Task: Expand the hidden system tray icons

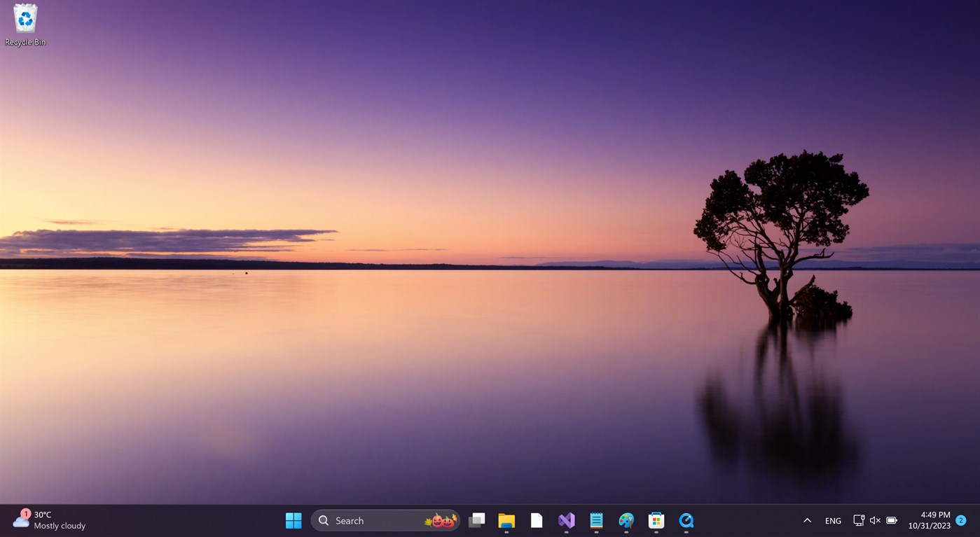Action: (x=807, y=520)
